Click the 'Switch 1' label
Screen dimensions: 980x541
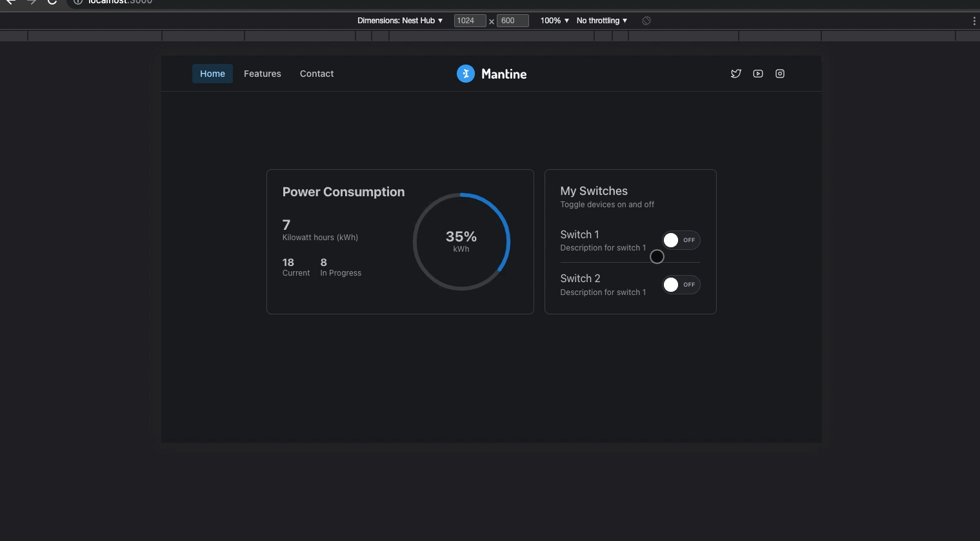click(x=579, y=234)
